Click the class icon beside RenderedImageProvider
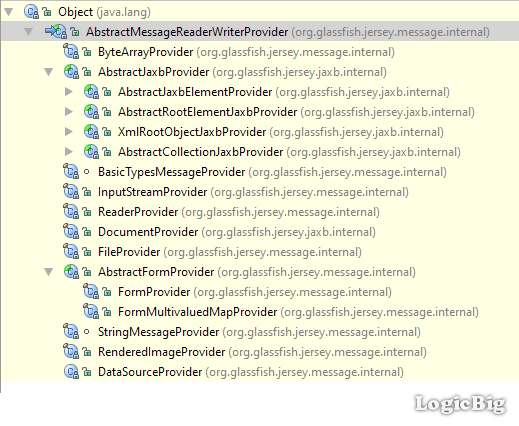 click(x=71, y=352)
